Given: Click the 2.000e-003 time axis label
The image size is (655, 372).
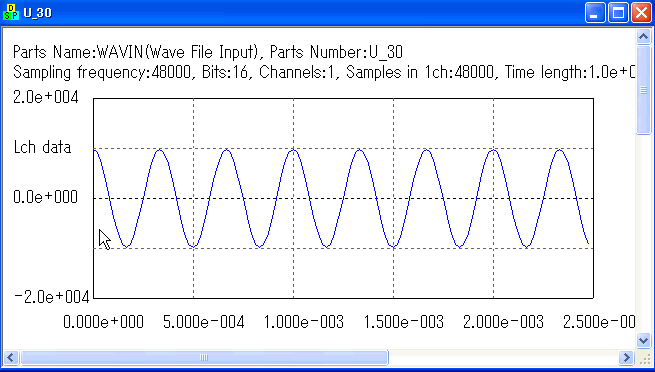Looking at the screenshot, I should 503,322.
